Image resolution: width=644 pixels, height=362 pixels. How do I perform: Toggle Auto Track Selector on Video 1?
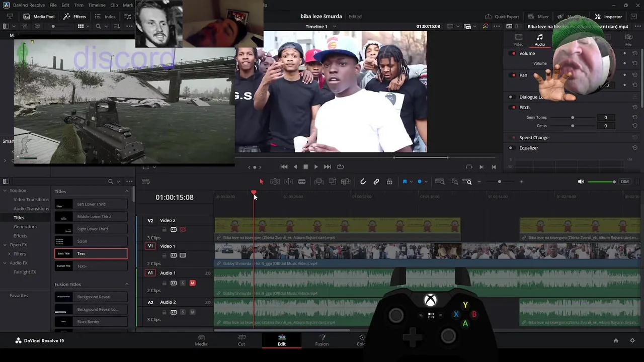[x=174, y=255]
